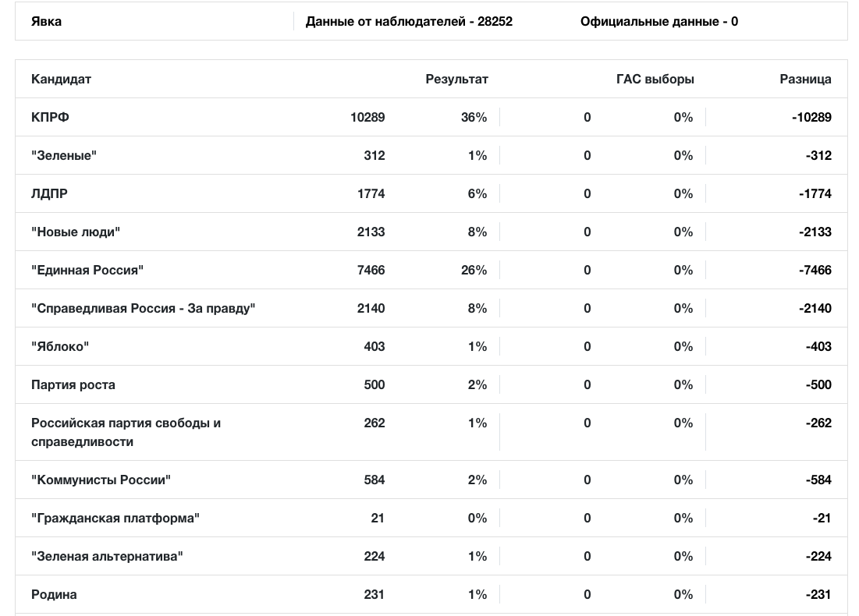
Task: Click the "Явка" turnout label
Action: pos(46,21)
